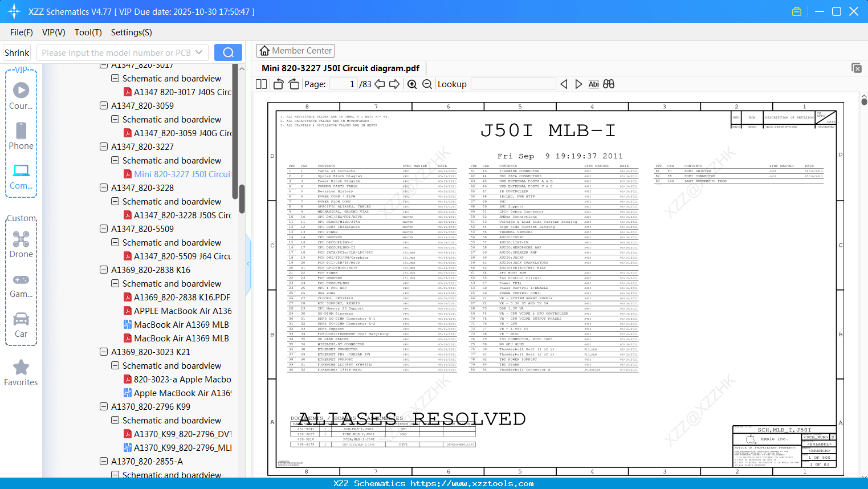Image resolution: width=868 pixels, height=489 pixels.
Task: Open 820-3023-a Apple Macbook file
Action: click(178, 380)
